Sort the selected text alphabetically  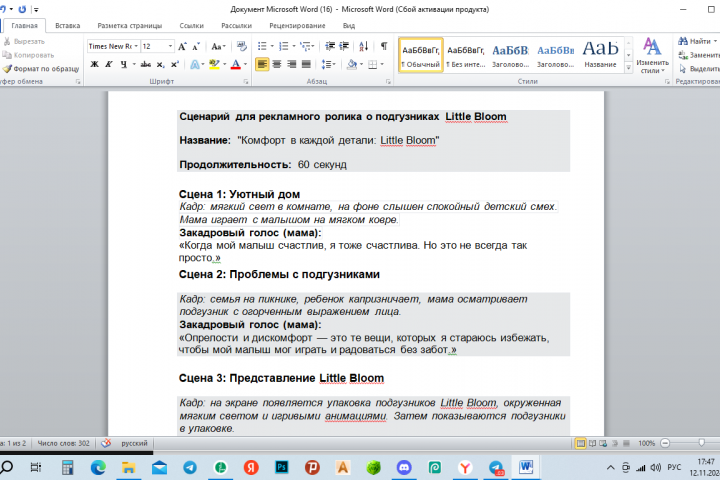[x=364, y=46]
